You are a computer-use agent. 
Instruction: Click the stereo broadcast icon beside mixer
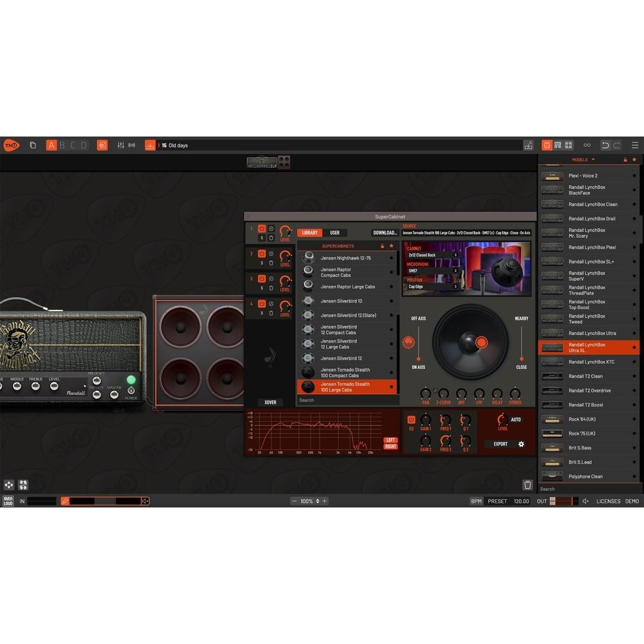(132, 145)
